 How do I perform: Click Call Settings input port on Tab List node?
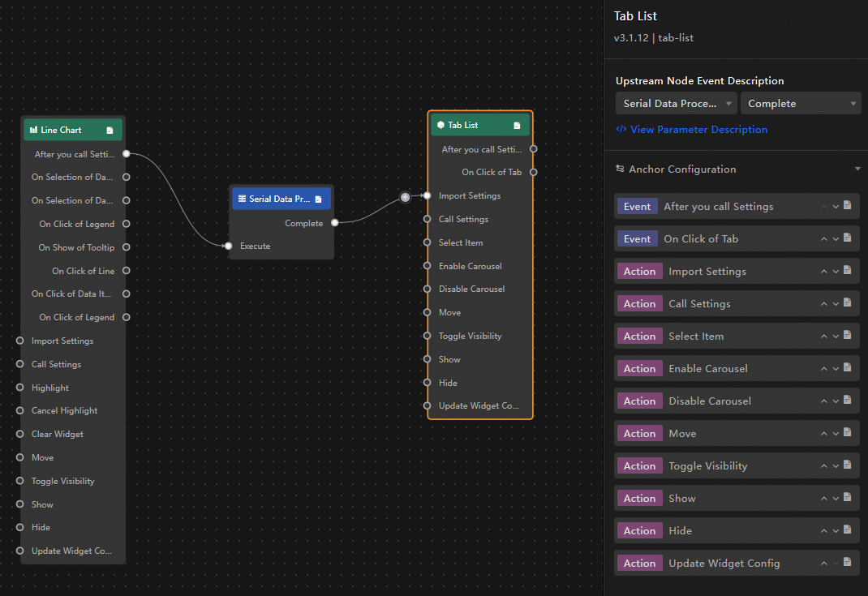(x=427, y=219)
